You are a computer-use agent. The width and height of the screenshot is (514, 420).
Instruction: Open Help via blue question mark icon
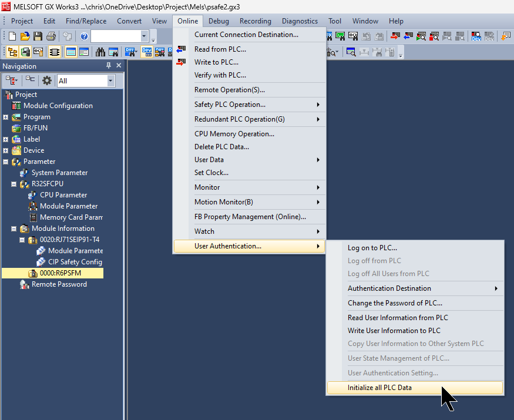click(84, 36)
